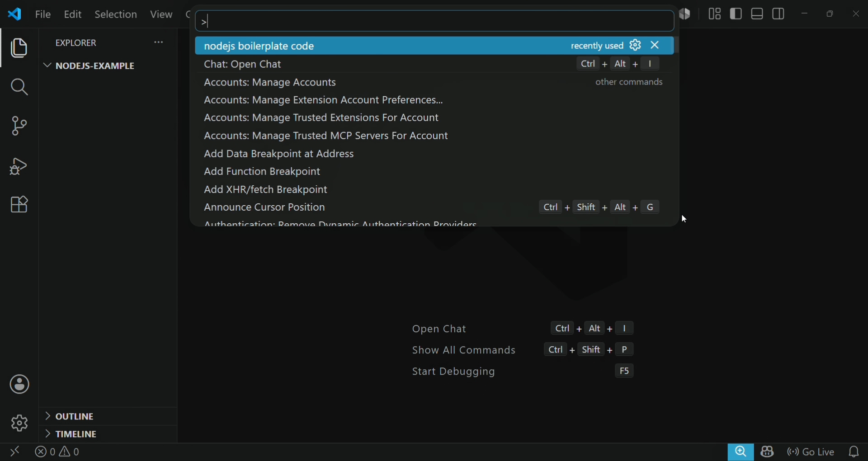Toggle the primary side bar
Viewport: 868px width, 461px height.
(736, 14)
